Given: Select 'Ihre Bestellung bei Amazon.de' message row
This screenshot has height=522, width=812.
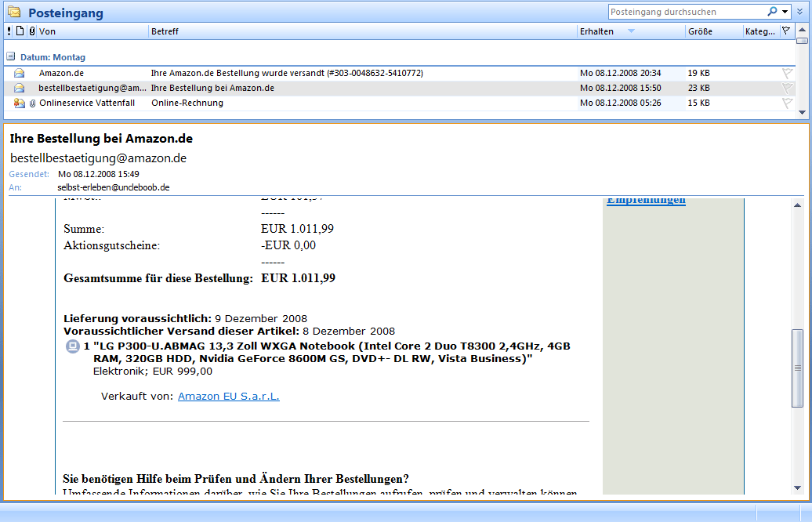Looking at the screenshot, I should (399, 88).
